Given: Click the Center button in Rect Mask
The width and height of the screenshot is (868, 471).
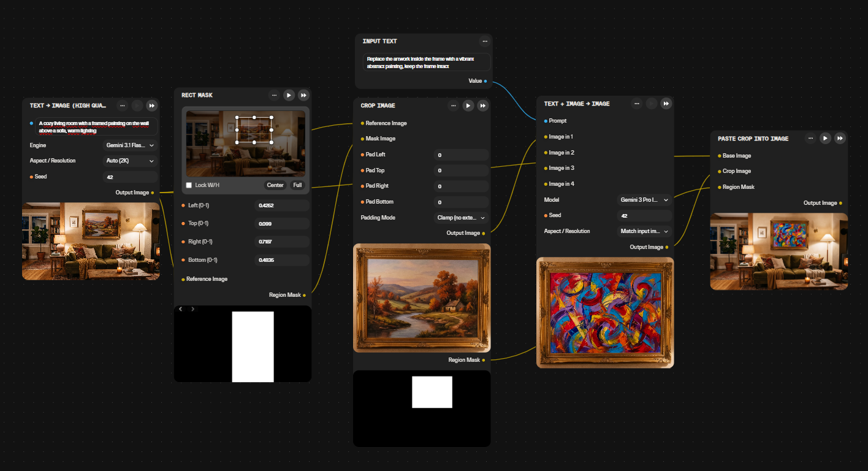Looking at the screenshot, I should click(275, 185).
